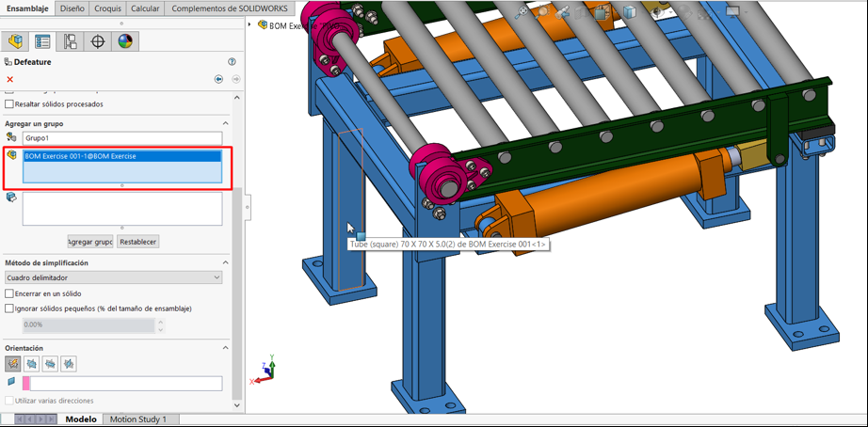Image resolution: width=868 pixels, height=427 pixels.
Task: Click Zoom to Fit in view toolbar
Action: click(x=522, y=12)
